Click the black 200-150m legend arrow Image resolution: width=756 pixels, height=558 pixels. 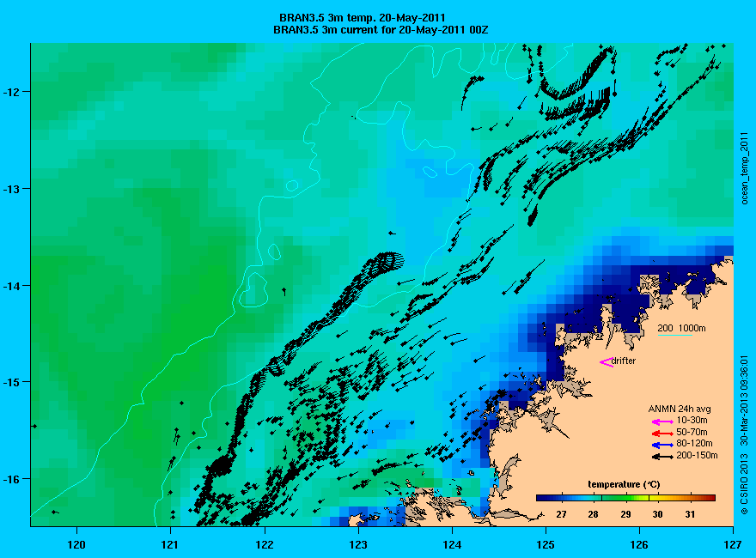click(662, 457)
